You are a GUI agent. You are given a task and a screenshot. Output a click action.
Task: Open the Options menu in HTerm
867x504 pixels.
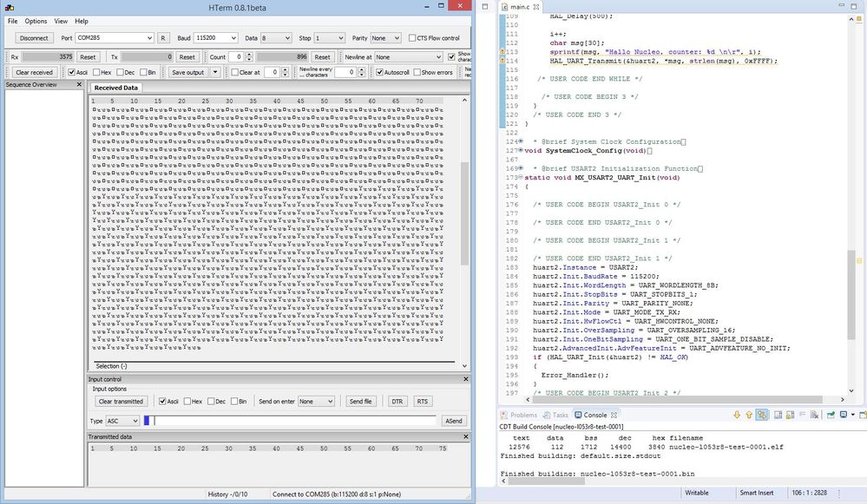point(36,21)
